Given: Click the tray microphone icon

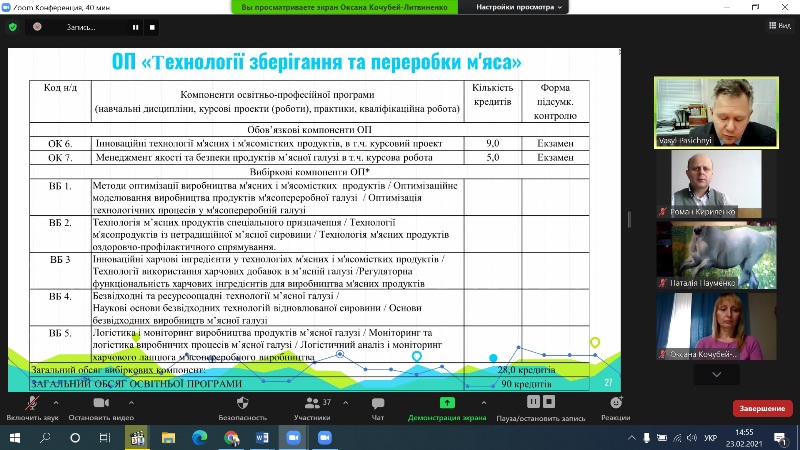Looking at the screenshot, I should click(x=646, y=438).
